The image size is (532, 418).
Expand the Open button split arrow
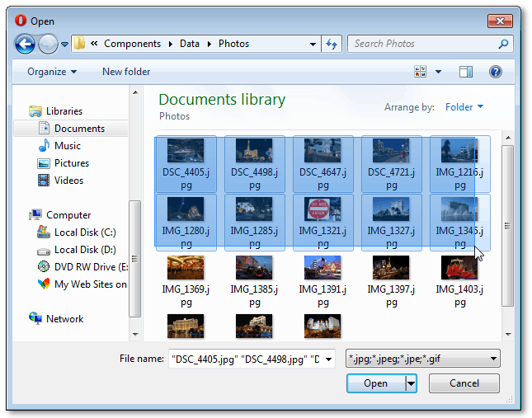point(411,383)
